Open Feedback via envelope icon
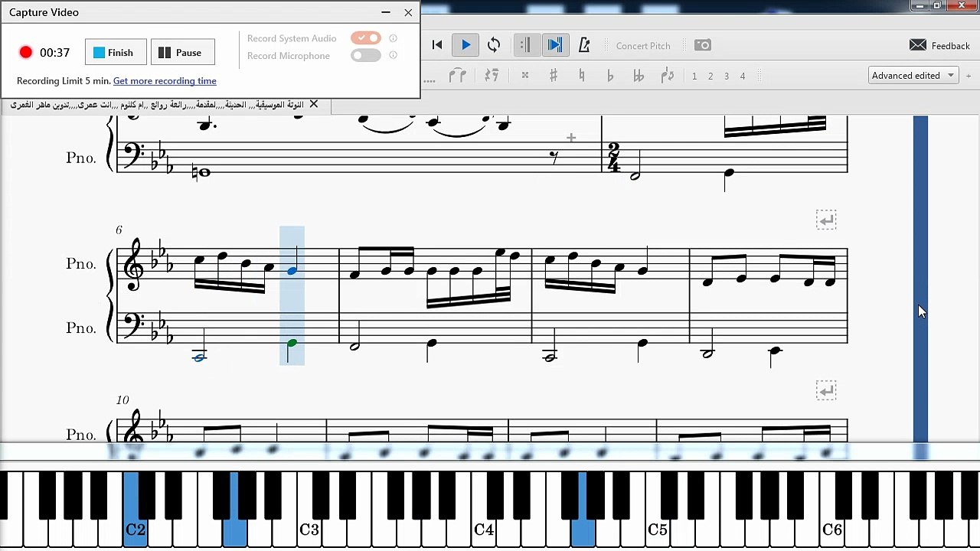The width and height of the screenshot is (980, 551). (918, 45)
